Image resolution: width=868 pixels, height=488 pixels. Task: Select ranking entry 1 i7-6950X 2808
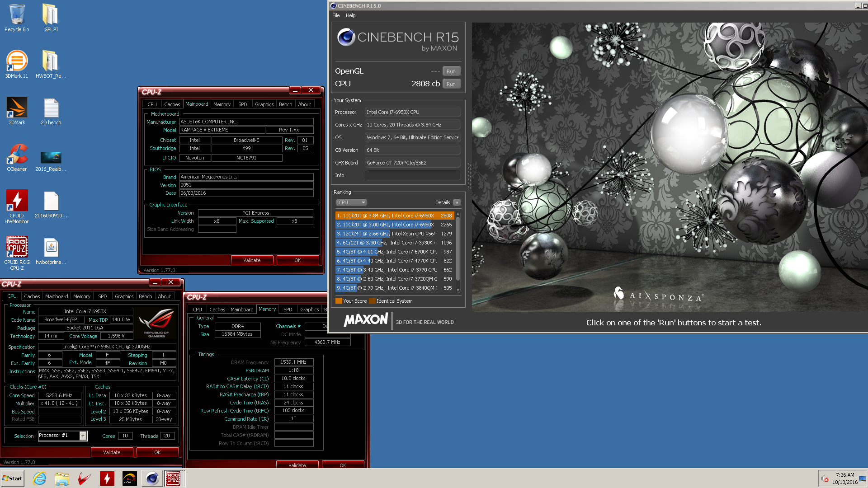[x=394, y=216]
